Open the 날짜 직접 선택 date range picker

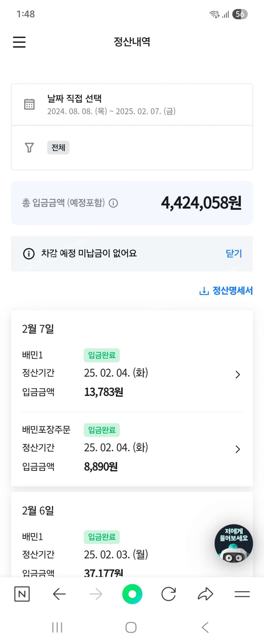click(111, 105)
